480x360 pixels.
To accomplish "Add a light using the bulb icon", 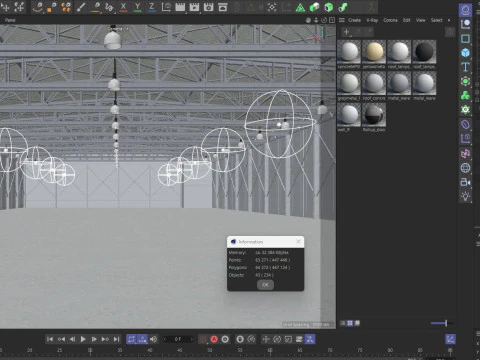I will 465,196.
